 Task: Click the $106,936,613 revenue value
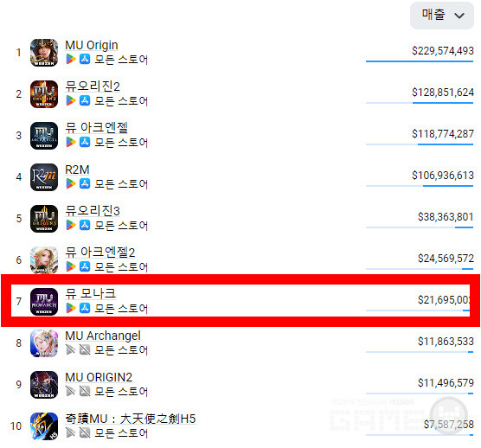[x=443, y=176]
